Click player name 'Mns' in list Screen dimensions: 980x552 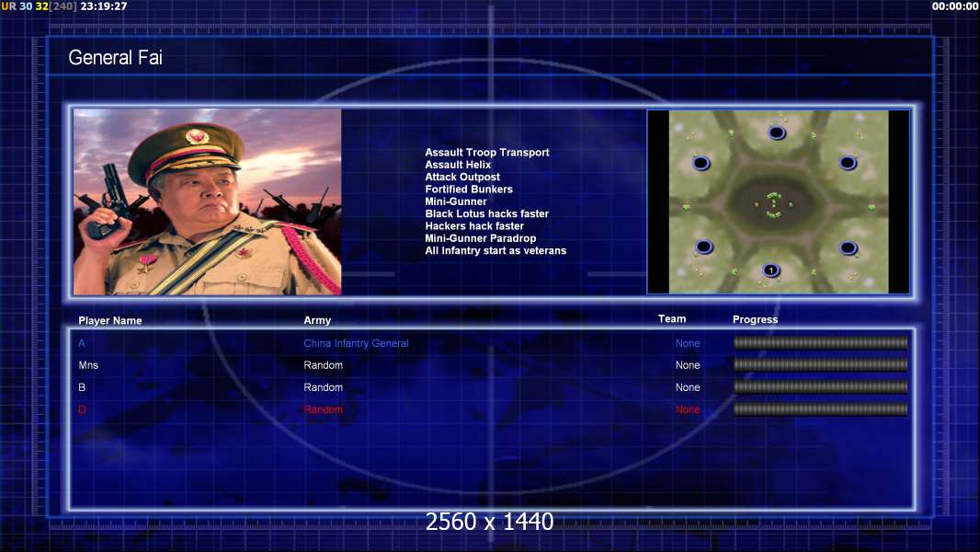click(x=89, y=365)
